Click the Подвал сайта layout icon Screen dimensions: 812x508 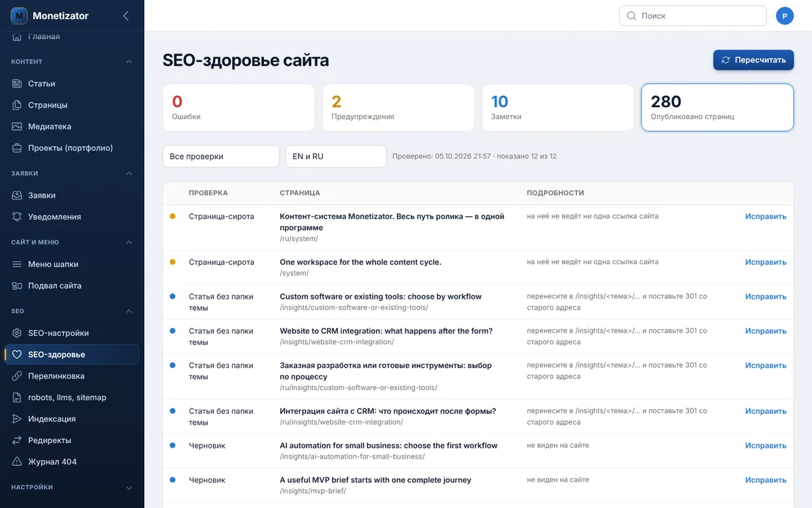point(17,286)
